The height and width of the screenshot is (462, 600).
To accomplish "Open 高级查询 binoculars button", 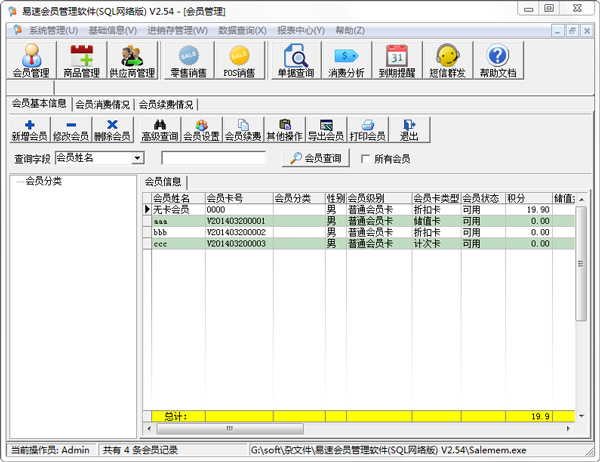I will click(x=160, y=130).
